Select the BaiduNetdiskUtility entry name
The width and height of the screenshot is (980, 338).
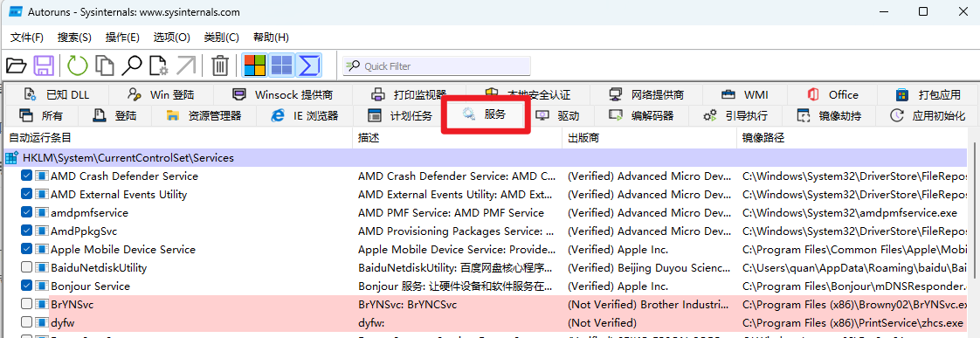click(x=98, y=268)
